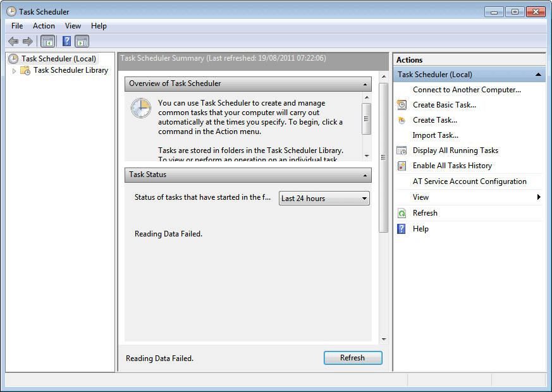
Task: Select Task Scheduler Library tree item
Action: pyautogui.click(x=71, y=70)
